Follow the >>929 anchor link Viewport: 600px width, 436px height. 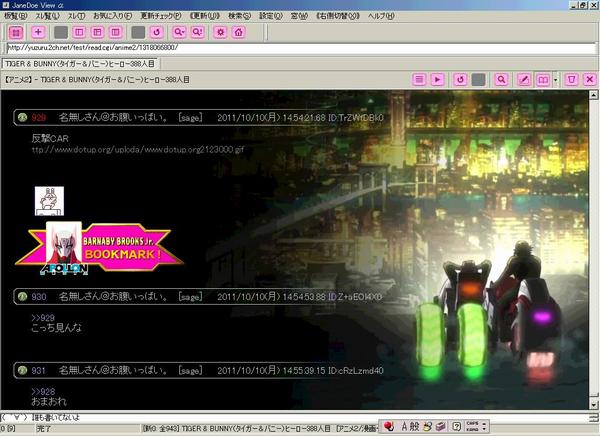pos(43,318)
